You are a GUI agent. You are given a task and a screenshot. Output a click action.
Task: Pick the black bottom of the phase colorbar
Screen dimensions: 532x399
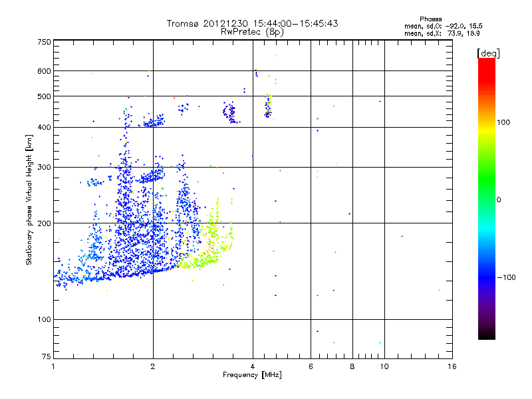(x=487, y=334)
